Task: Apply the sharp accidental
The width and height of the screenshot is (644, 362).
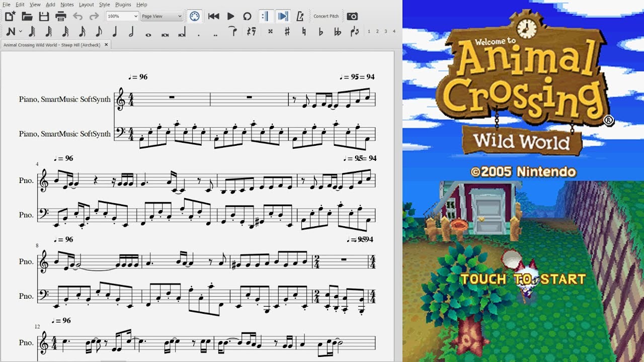Action: pos(287,31)
